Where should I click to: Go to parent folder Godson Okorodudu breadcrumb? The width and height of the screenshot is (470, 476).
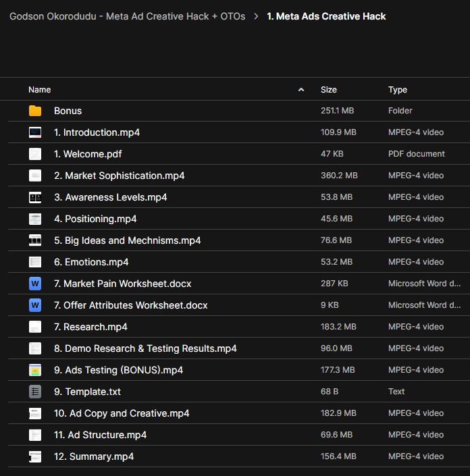coord(128,16)
